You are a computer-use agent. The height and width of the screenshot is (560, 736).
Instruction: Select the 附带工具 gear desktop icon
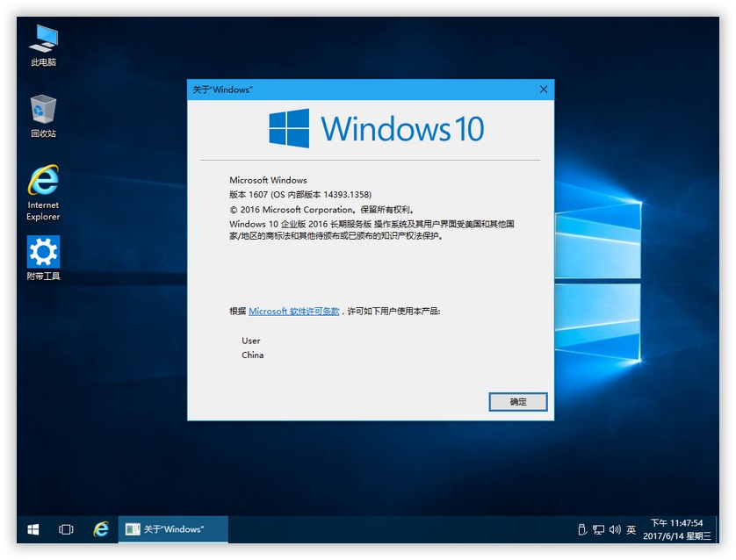(x=43, y=258)
